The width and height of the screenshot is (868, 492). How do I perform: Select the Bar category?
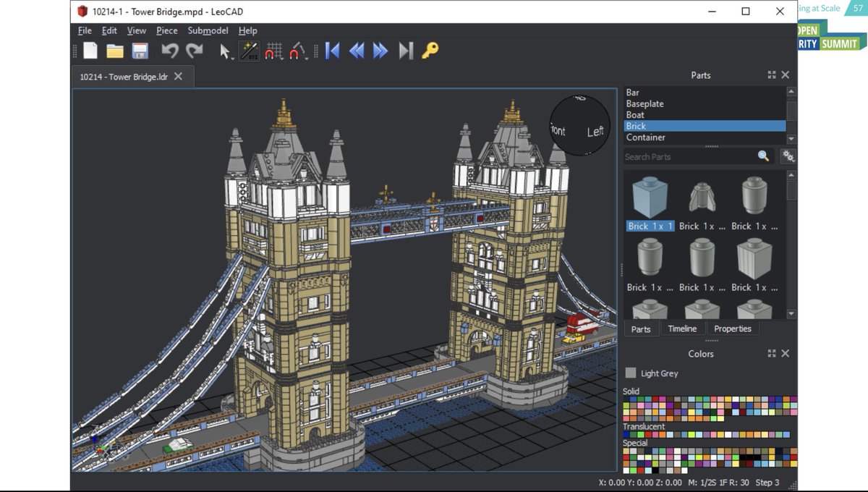click(x=705, y=93)
